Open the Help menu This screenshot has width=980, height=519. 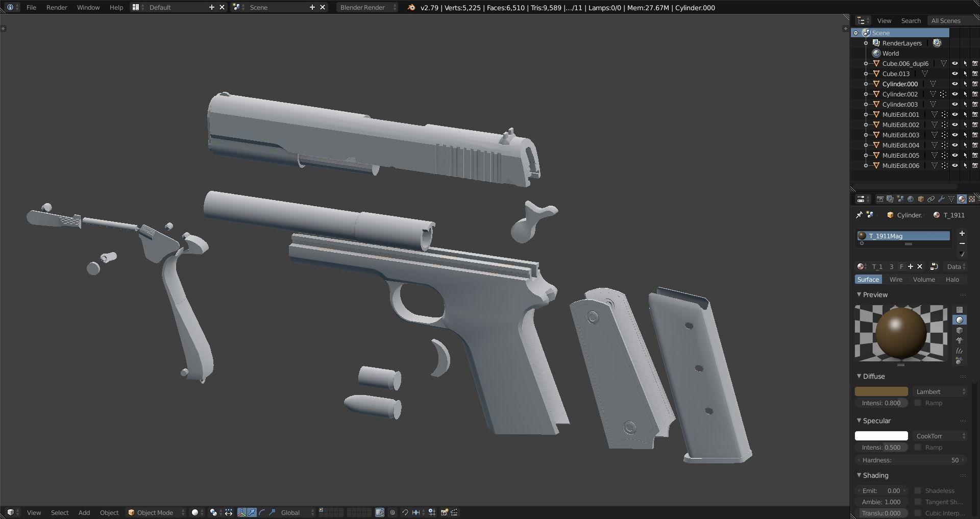[x=116, y=7]
